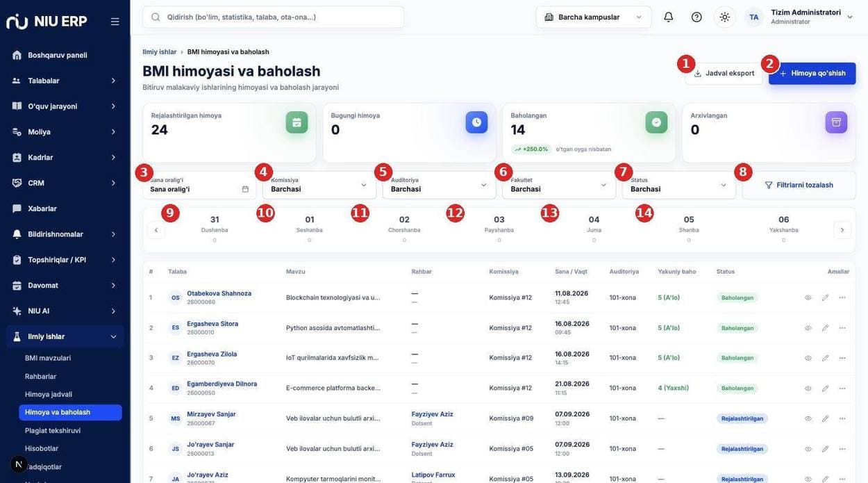Screen dimensions: 868x483
Task: View the Egamberdiyeva Dilnora defense with eye icon
Action: coord(808,388)
